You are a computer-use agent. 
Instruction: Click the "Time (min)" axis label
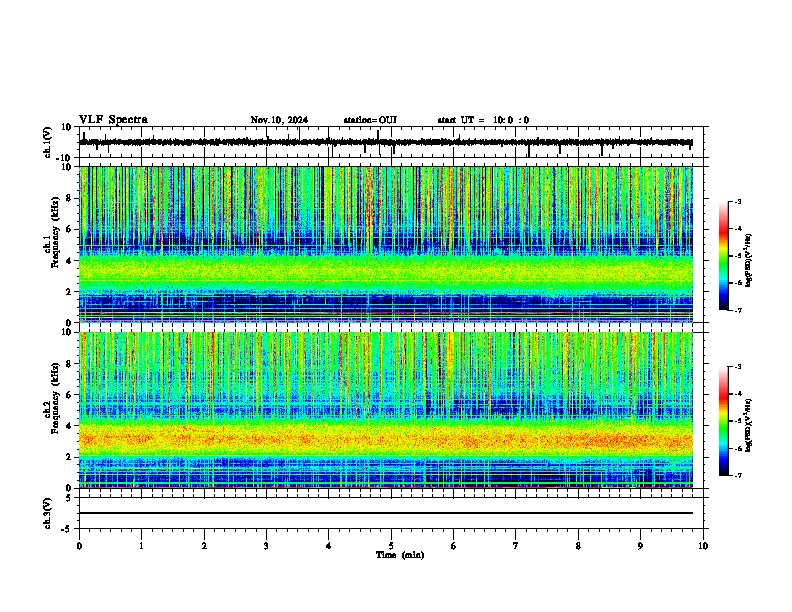(x=400, y=555)
